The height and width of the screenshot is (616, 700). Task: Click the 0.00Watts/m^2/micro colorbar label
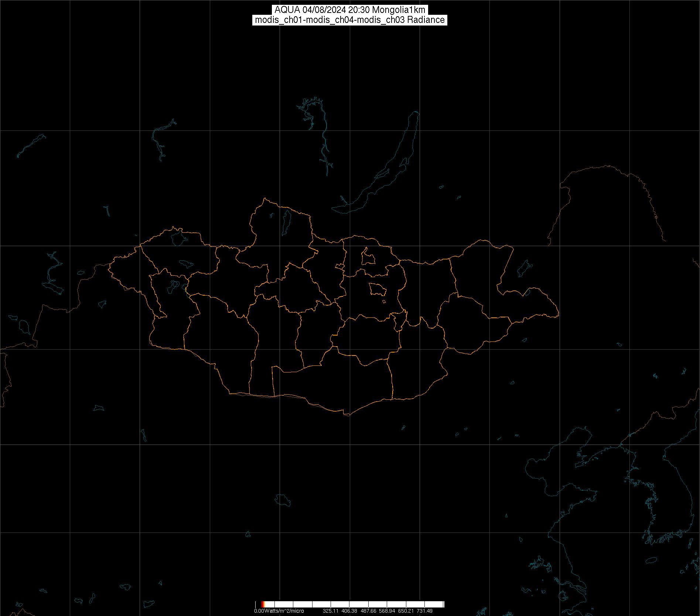(x=279, y=611)
